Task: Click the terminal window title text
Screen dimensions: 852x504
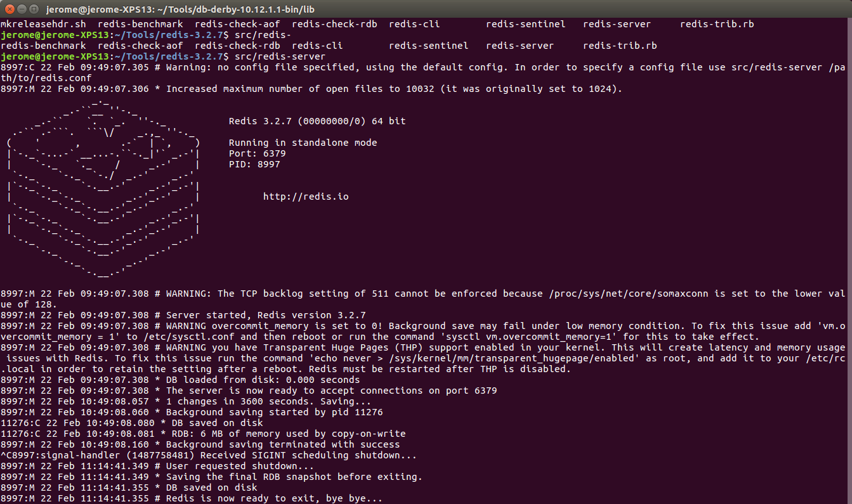Action: [180, 10]
